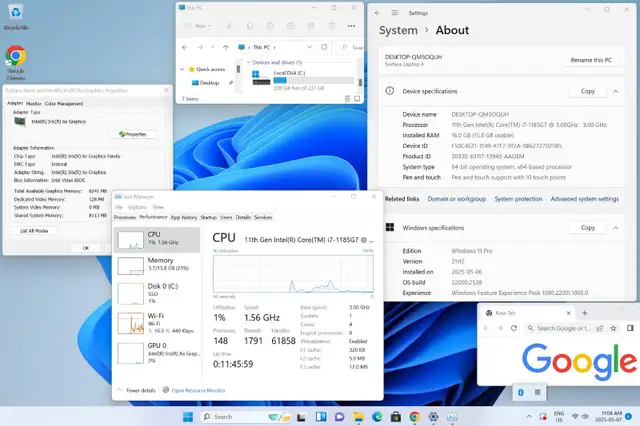
Task: Select GPU 0 in Task Manager sidebar
Action: (x=158, y=353)
